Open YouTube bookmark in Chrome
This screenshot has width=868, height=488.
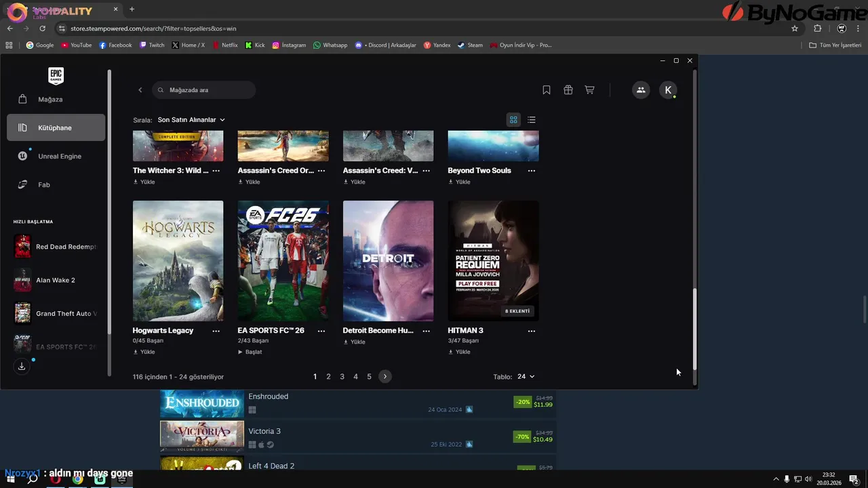pos(76,45)
